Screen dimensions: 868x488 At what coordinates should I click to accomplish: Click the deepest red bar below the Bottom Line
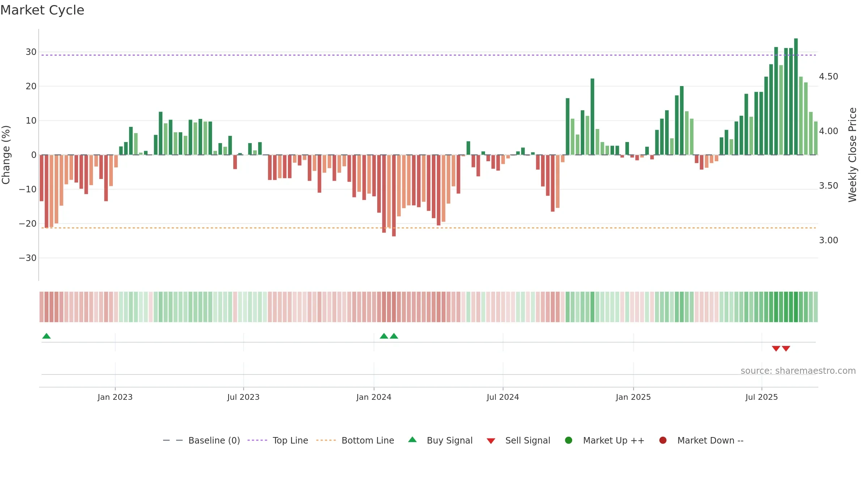tap(394, 196)
